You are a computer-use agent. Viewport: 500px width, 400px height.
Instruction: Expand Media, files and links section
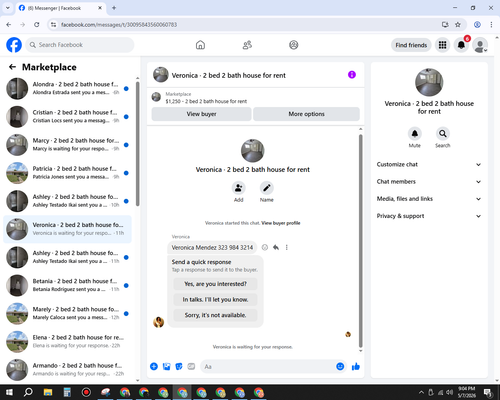[x=429, y=199]
